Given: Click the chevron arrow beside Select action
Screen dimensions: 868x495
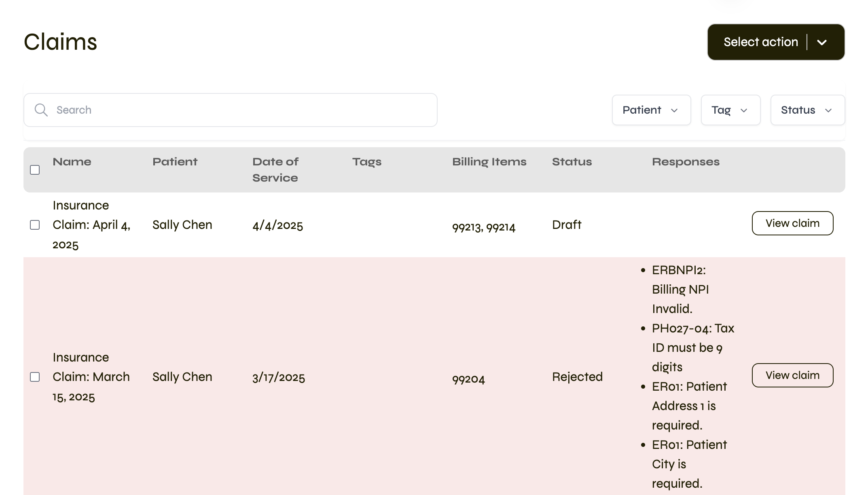Looking at the screenshot, I should (x=821, y=42).
